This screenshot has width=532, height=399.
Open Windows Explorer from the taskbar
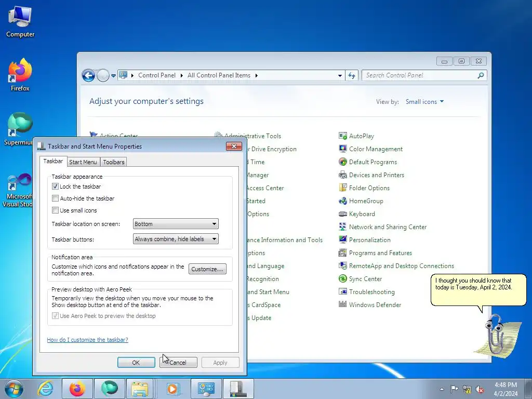click(140, 389)
